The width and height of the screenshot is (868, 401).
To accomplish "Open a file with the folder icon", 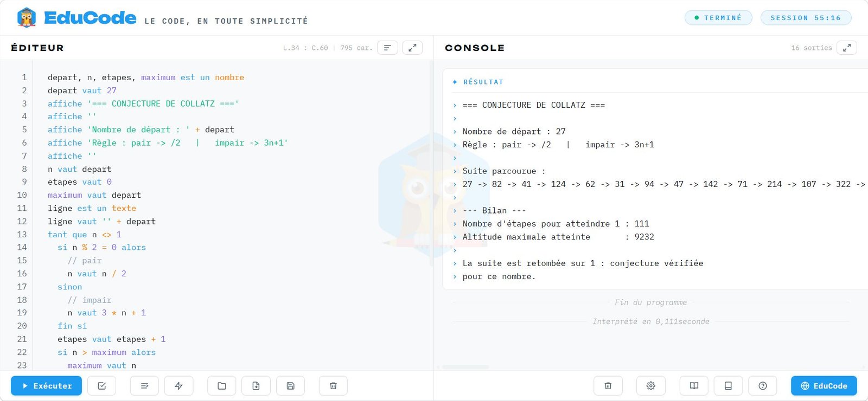I will (x=222, y=386).
